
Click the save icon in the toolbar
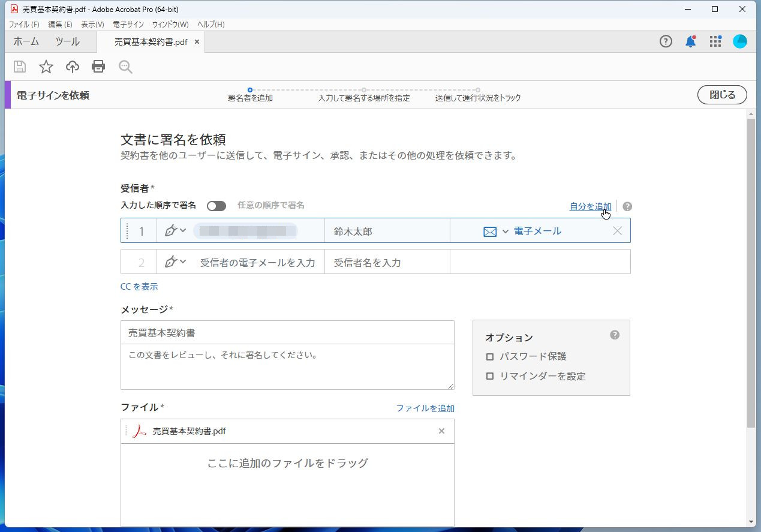click(x=19, y=67)
